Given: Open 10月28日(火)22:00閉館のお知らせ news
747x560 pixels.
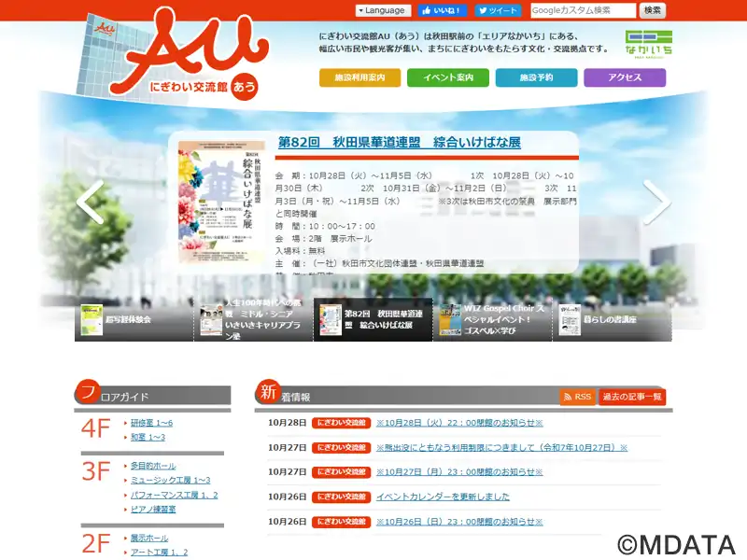Looking at the screenshot, I should [x=459, y=423].
